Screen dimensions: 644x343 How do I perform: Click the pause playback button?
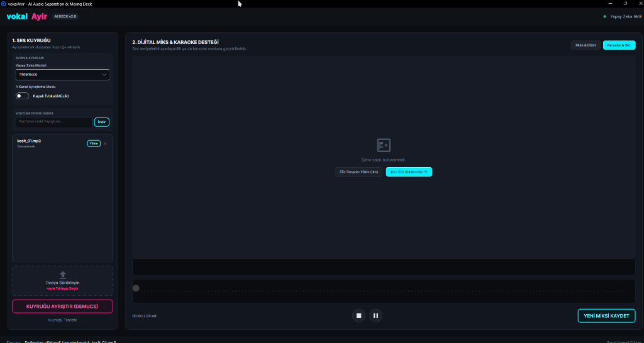tap(375, 315)
